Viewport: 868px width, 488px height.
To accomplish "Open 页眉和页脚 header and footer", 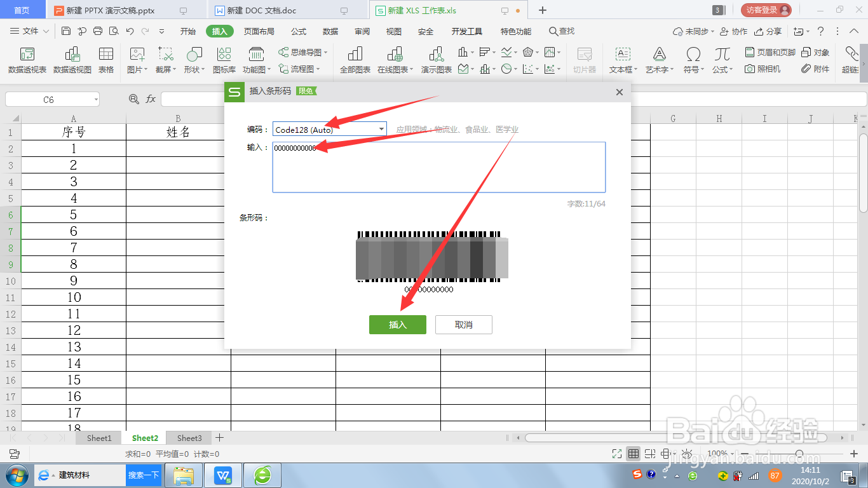I will tap(770, 53).
